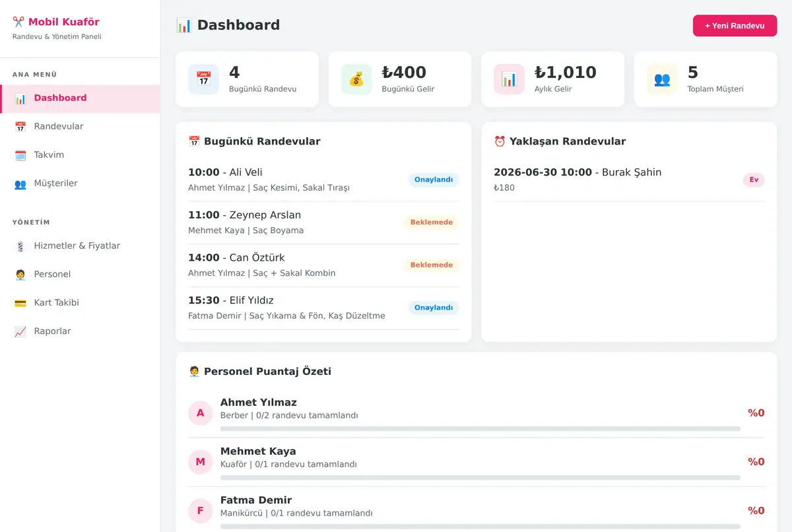Click the chart icon on Aylık Gelir card
The image size is (792, 532).
(x=509, y=79)
